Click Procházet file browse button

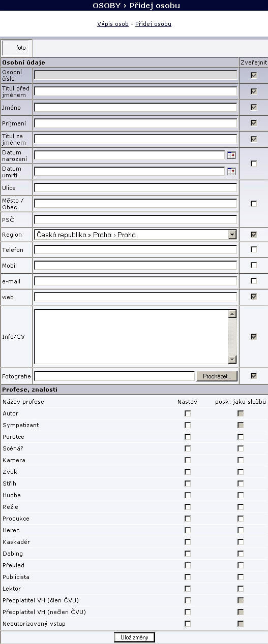pyautogui.click(x=217, y=376)
